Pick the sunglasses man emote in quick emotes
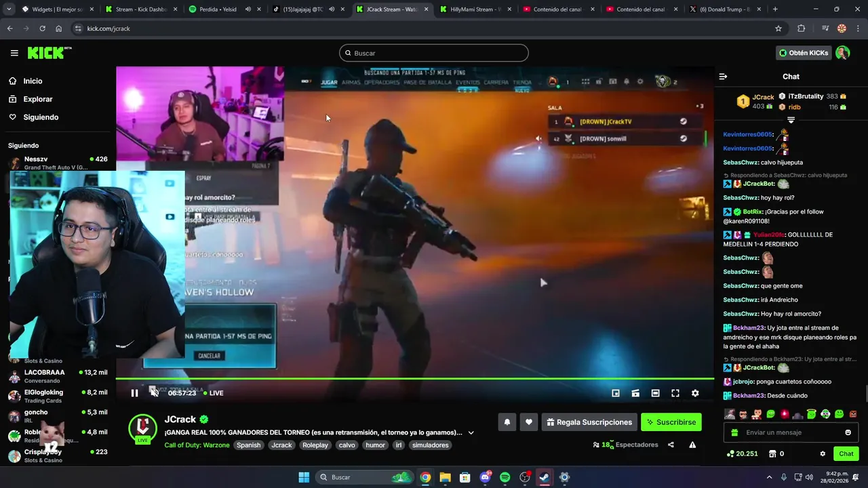The image size is (868, 488). pos(743,414)
